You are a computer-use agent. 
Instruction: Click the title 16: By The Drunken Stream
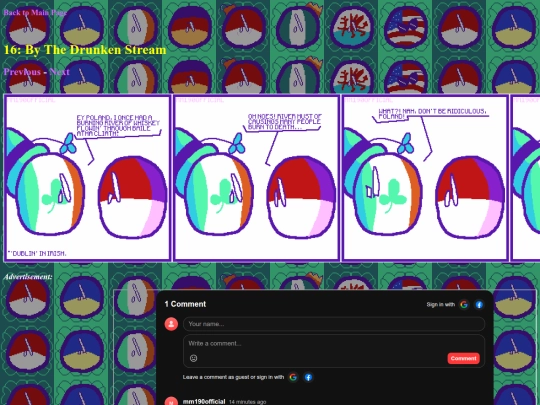[85, 50]
